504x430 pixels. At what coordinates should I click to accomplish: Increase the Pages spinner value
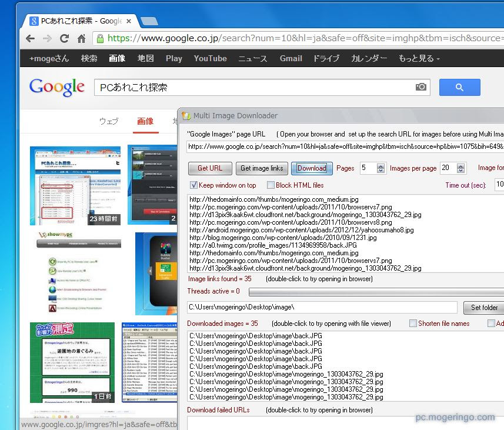coord(381,166)
